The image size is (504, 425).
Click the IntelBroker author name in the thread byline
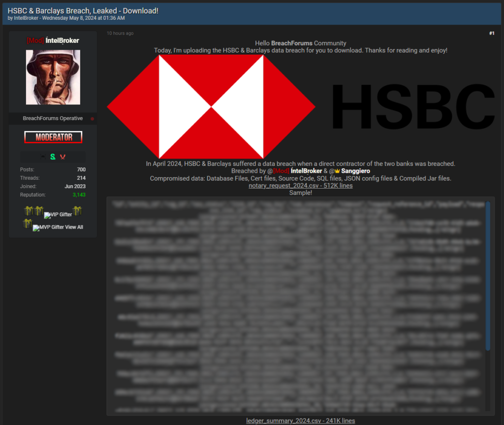click(x=26, y=18)
